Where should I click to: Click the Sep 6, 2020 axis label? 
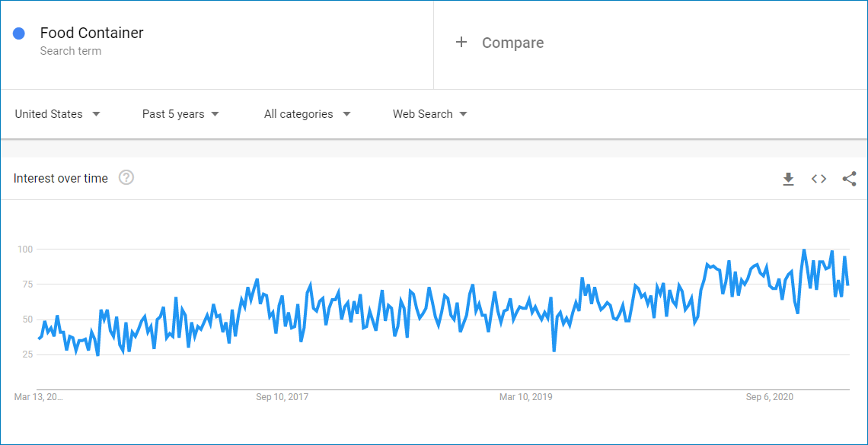pyautogui.click(x=771, y=396)
